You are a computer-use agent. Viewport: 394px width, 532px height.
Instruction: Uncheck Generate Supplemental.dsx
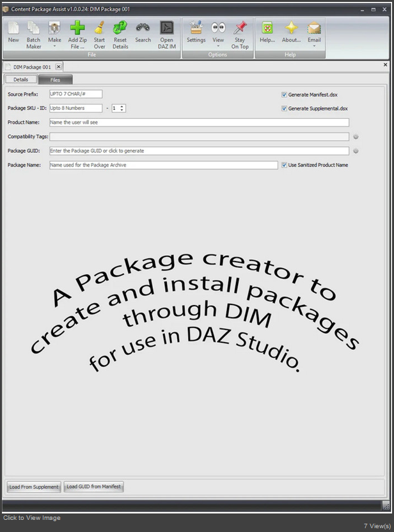pos(284,109)
